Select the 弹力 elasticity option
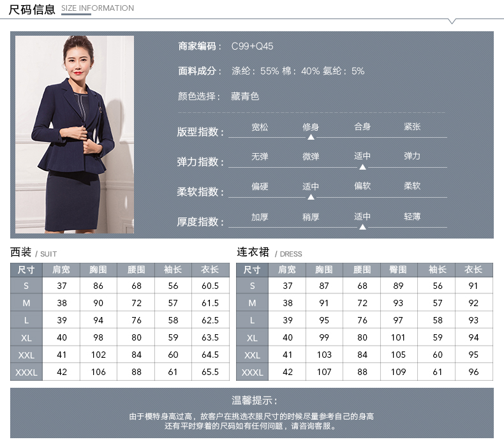Image resolution: width=504 pixels, height=442 pixels. (x=412, y=156)
